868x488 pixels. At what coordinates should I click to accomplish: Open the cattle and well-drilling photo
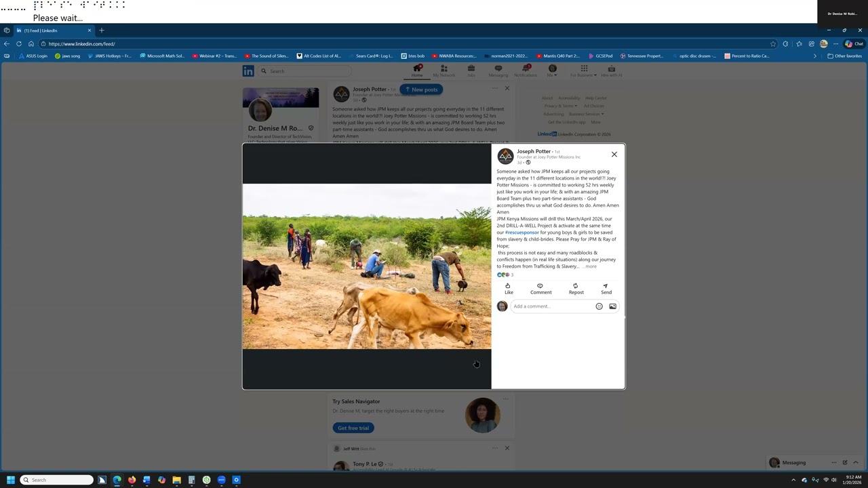coord(367,266)
